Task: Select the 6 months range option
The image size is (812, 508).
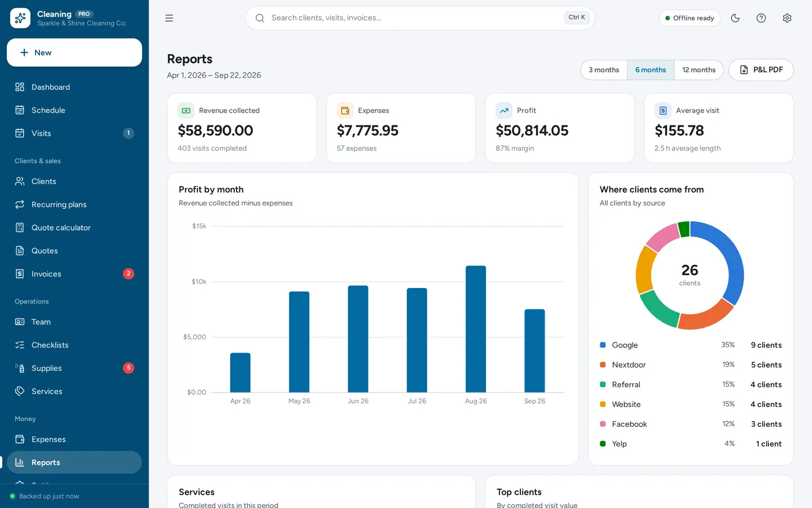Action: (651, 70)
